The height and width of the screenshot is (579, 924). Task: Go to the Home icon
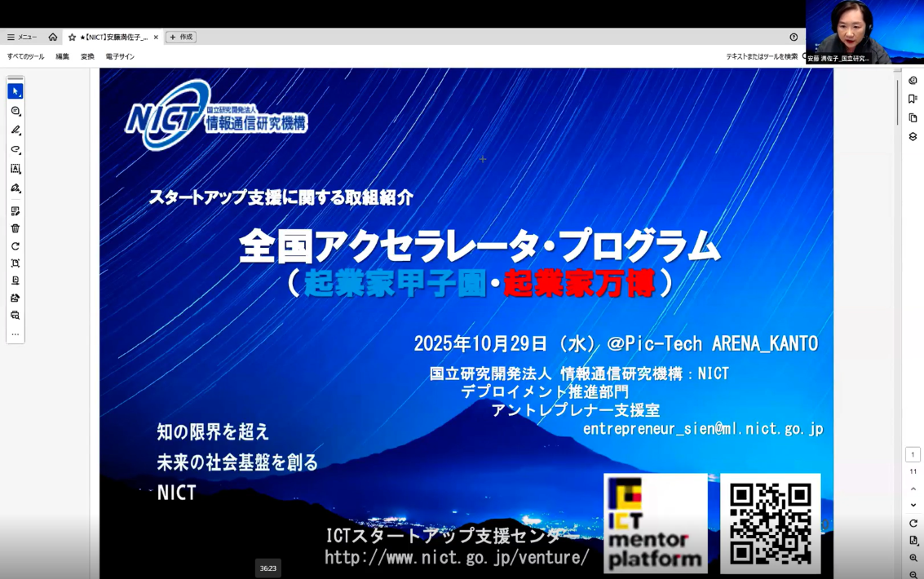click(x=53, y=38)
